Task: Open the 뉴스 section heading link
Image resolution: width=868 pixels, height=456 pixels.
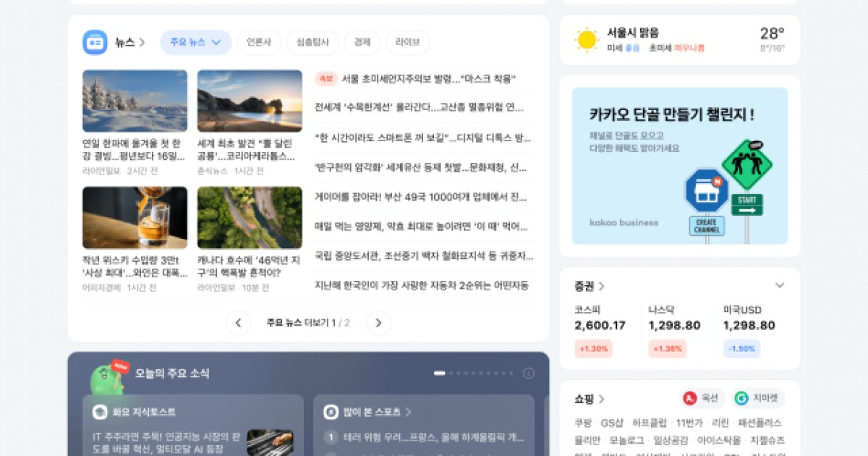Action: 130,43
